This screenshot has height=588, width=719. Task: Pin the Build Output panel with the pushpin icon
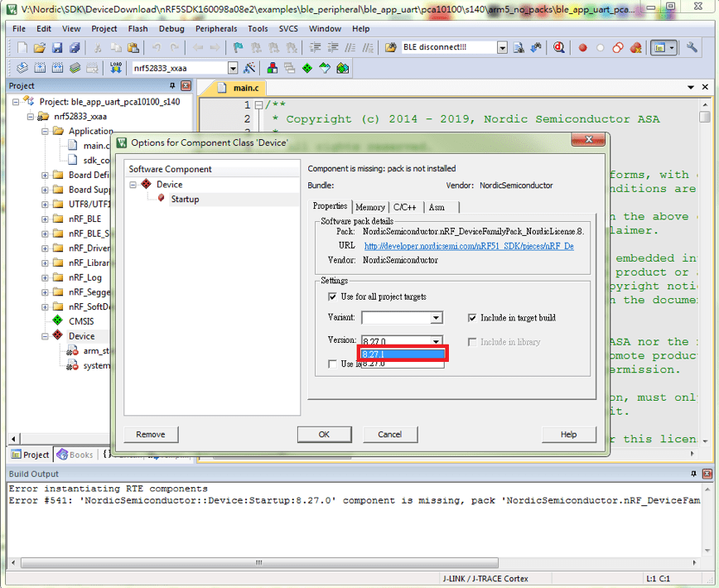click(x=693, y=474)
